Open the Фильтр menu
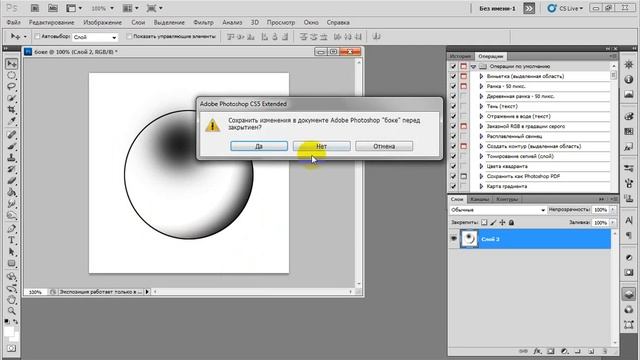 click(203, 22)
